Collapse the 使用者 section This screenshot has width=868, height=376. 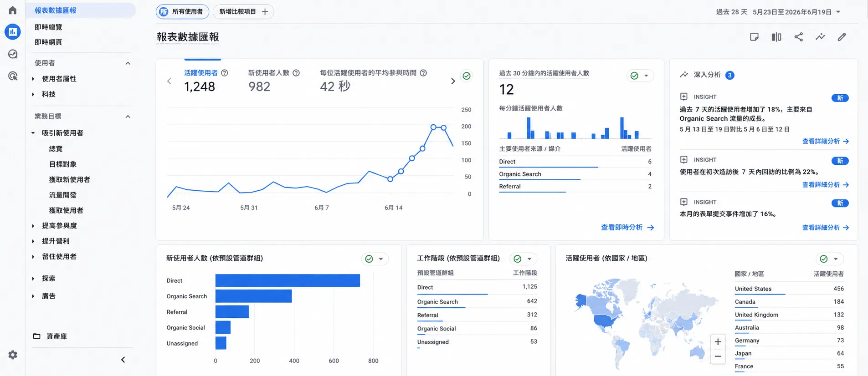pyautogui.click(x=128, y=63)
